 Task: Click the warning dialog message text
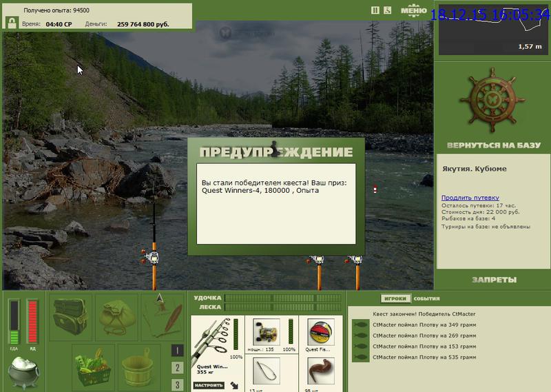[274, 187]
